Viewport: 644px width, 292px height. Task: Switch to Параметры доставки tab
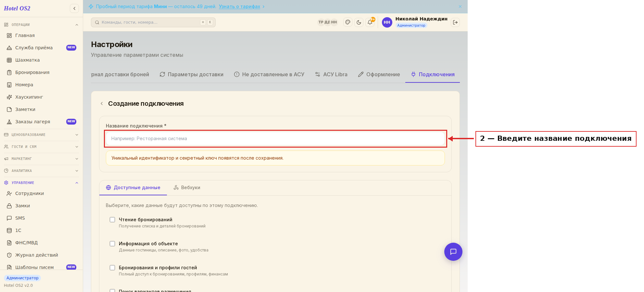pos(192,74)
